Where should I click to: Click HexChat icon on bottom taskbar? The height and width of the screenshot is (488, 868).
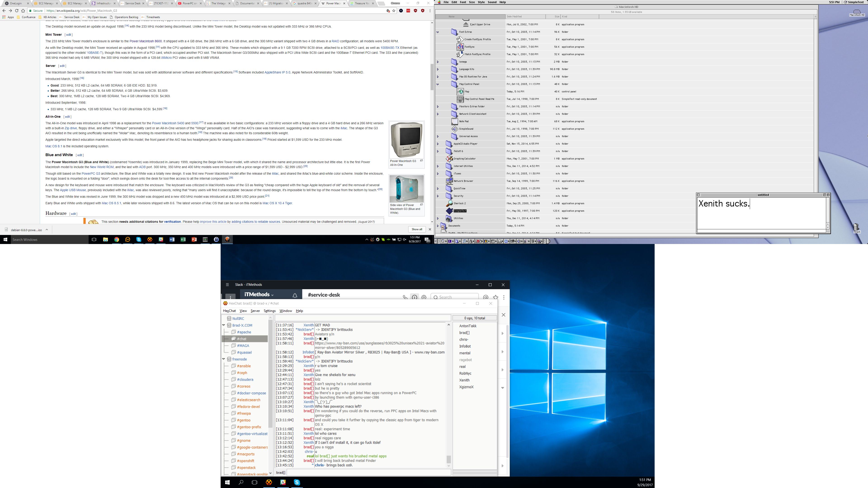point(269,482)
